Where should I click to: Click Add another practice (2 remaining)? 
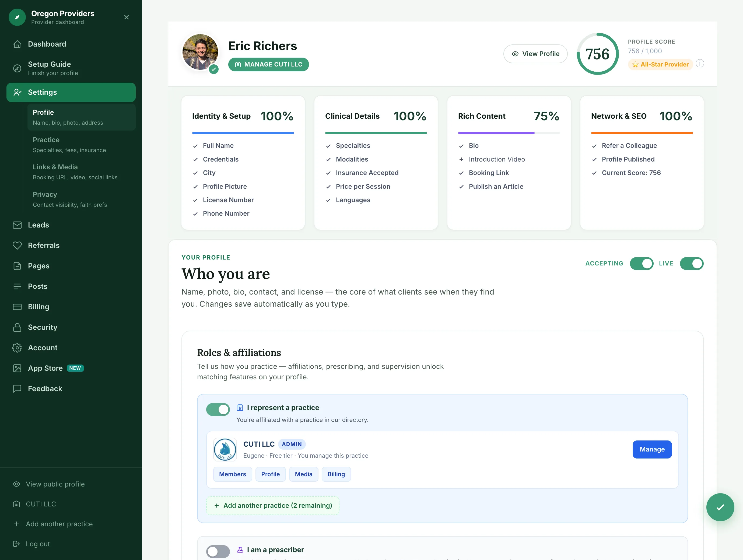273,506
